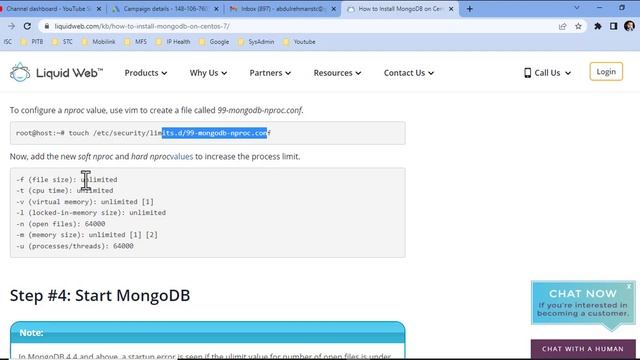Switch to the Channel dashboard YouTube tab
Image resolution: width=640 pixels, height=360 pixels.
49,9
